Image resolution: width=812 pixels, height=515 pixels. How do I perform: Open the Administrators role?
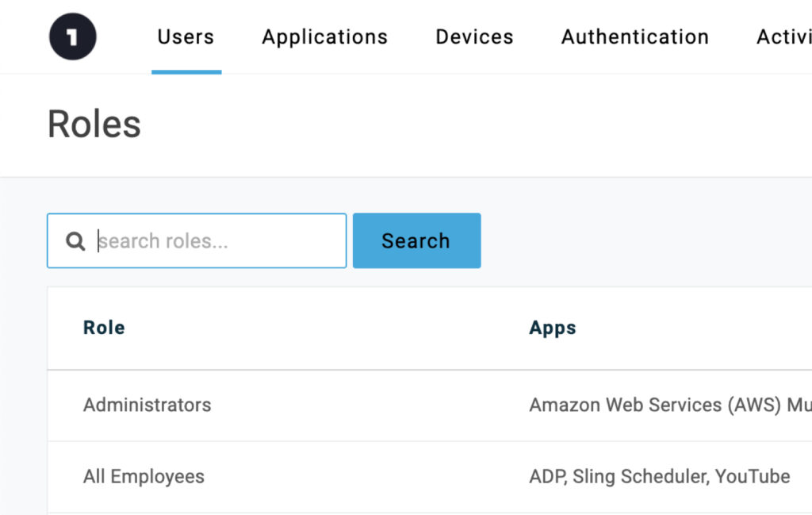tap(147, 405)
